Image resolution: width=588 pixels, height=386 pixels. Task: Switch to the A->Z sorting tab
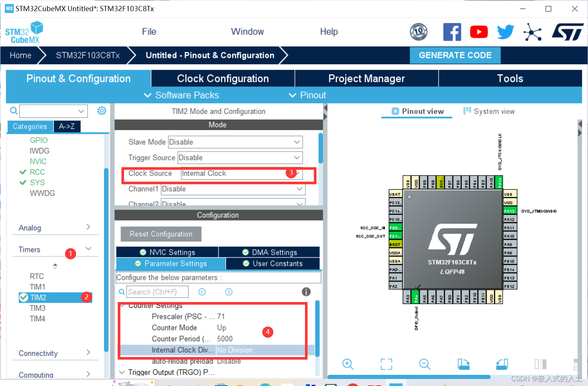click(67, 126)
